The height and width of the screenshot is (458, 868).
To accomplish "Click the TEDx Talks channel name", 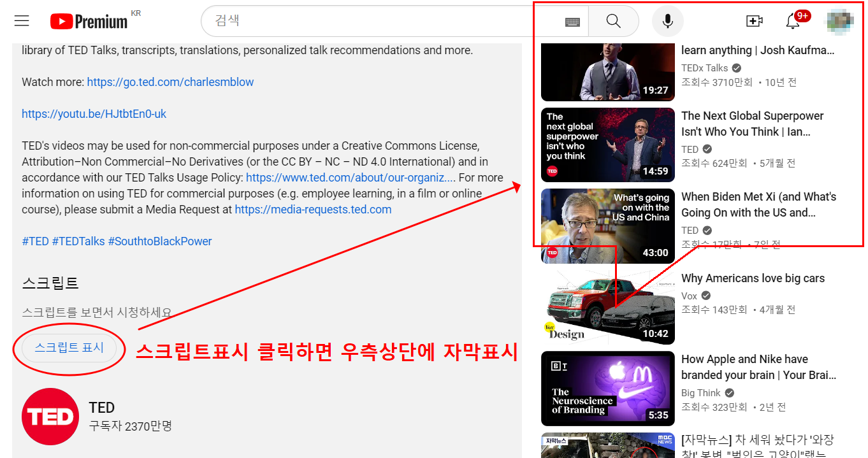I will point(705,68).
